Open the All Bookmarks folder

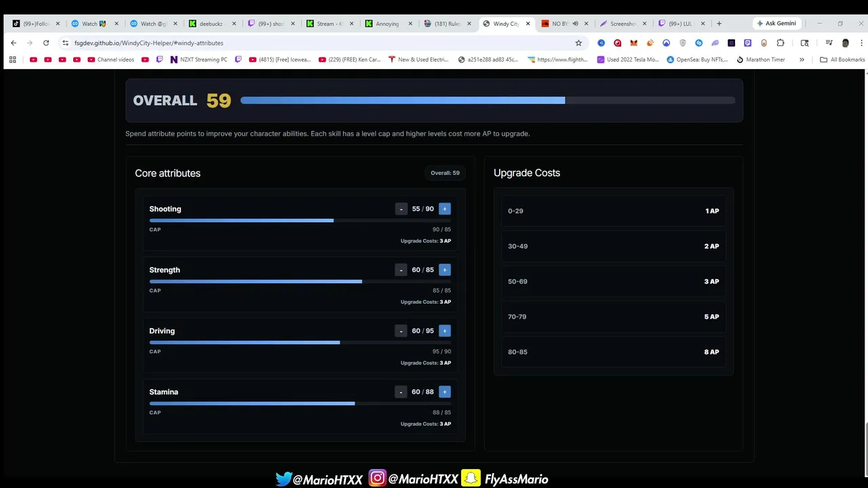(842, 60)
